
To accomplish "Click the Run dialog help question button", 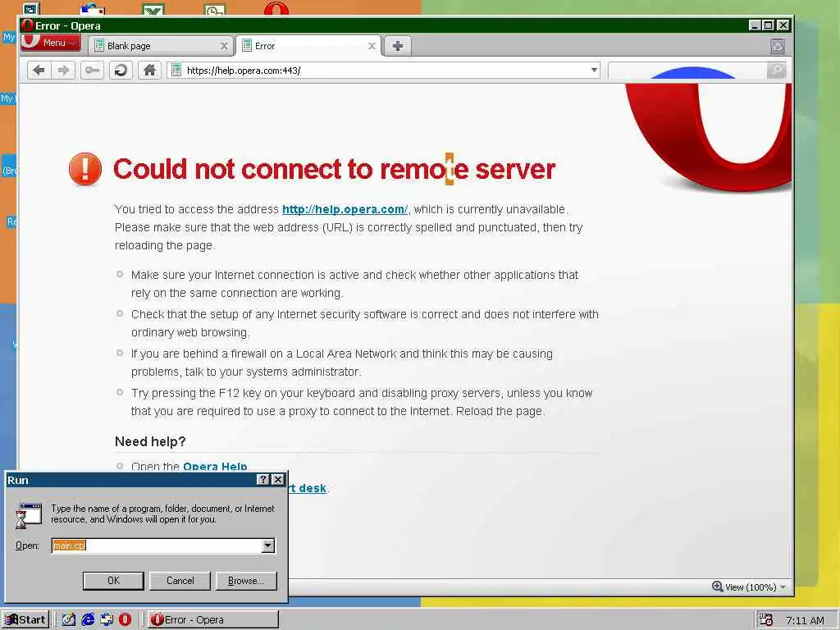I will (263, 479).
